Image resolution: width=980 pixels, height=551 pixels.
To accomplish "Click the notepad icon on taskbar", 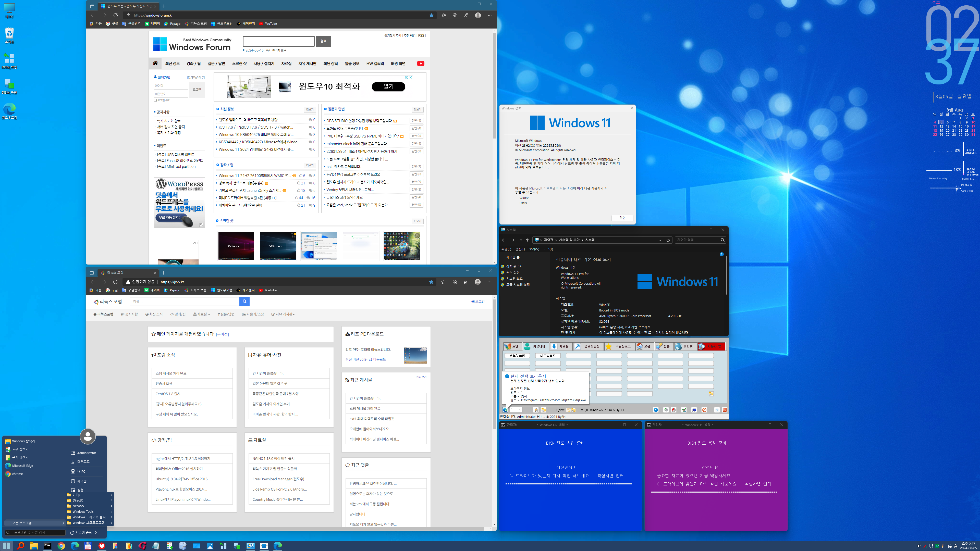I will point(156,546).
